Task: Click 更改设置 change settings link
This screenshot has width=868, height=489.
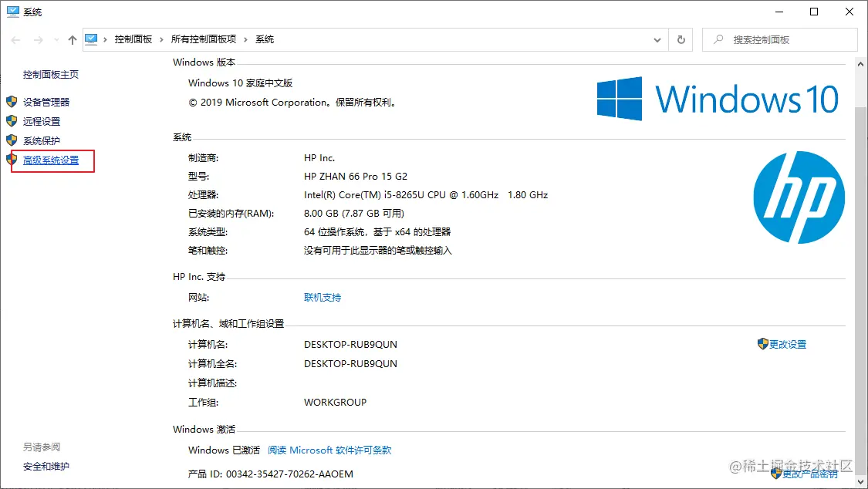Action: 788,345
